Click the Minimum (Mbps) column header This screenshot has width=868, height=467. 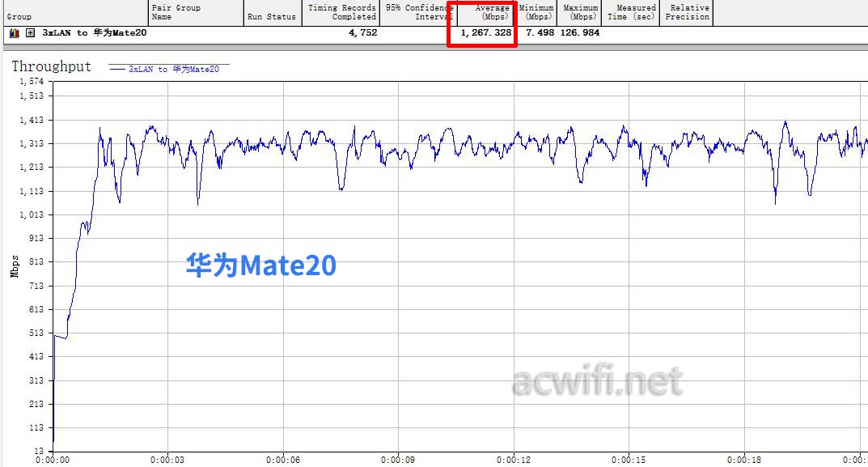pos(536,13)
